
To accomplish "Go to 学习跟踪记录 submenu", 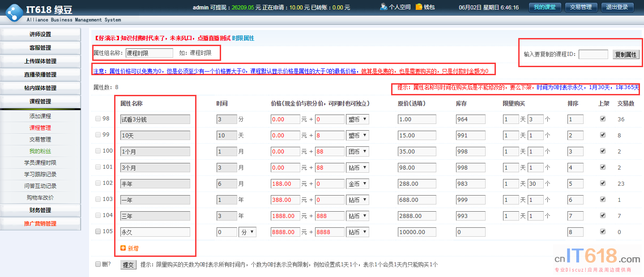I will point(40,175).
